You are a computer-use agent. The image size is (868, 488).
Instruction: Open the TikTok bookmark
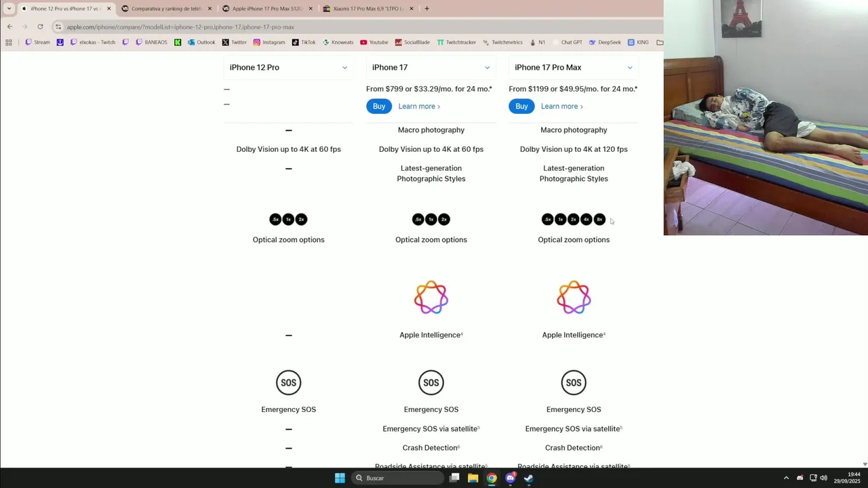pyautogui.click(x=304, y=42)
